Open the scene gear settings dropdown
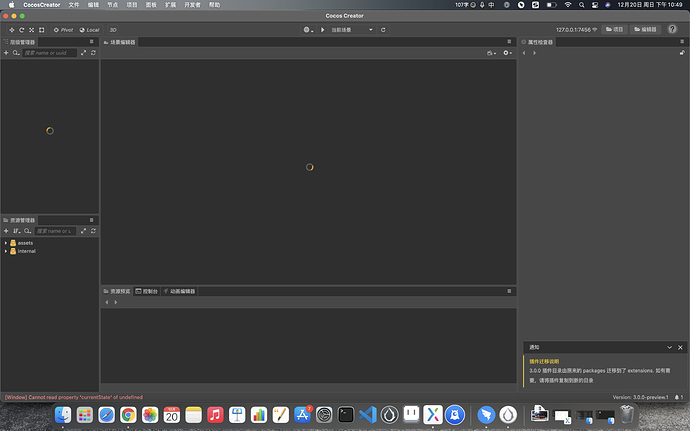This screenshot has width=690, height=431. pos(507,53)
